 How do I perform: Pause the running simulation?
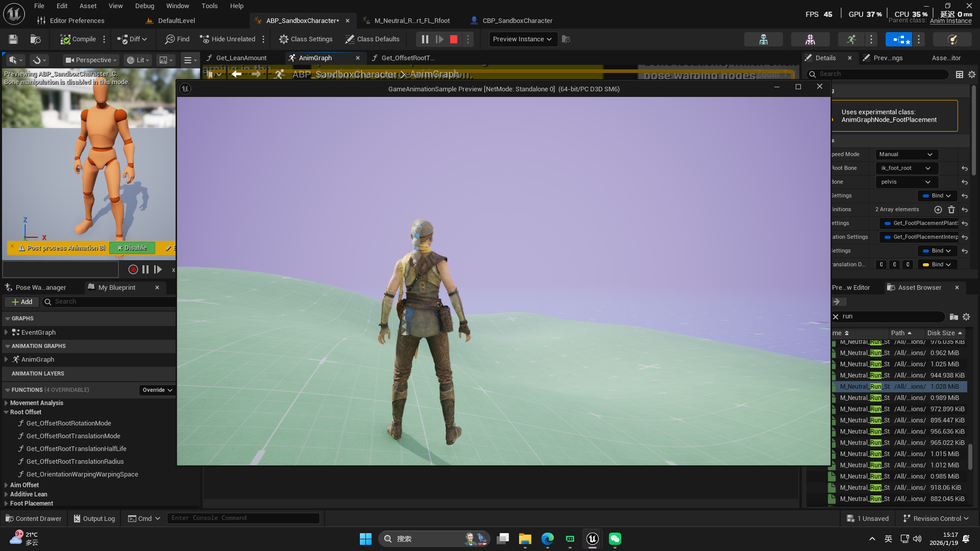coord(425,39)
